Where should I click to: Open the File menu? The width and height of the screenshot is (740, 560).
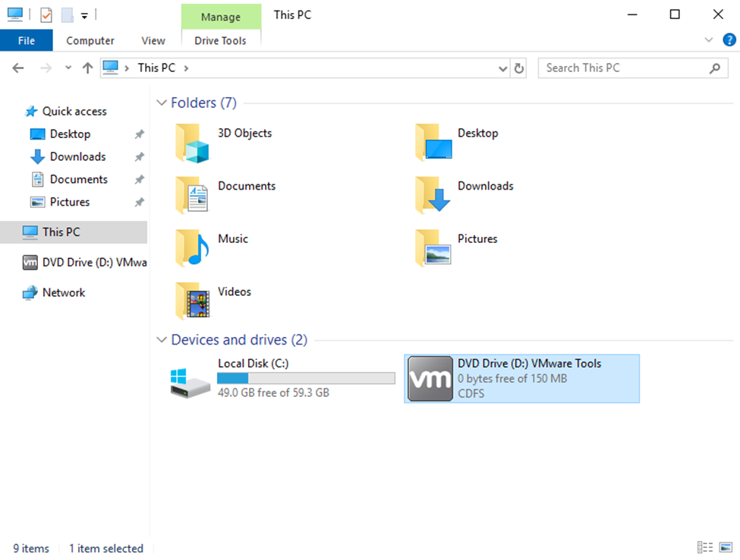(x=27, y=40)
